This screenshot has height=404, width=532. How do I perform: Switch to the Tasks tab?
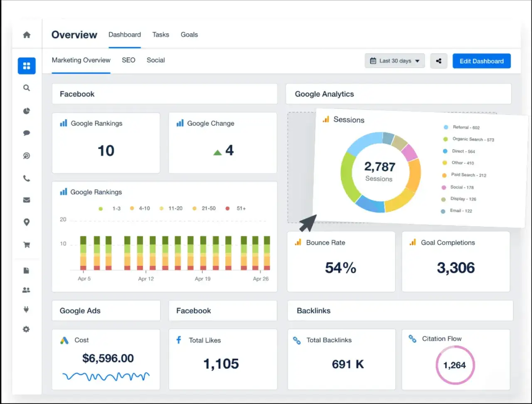pos(160,35)
